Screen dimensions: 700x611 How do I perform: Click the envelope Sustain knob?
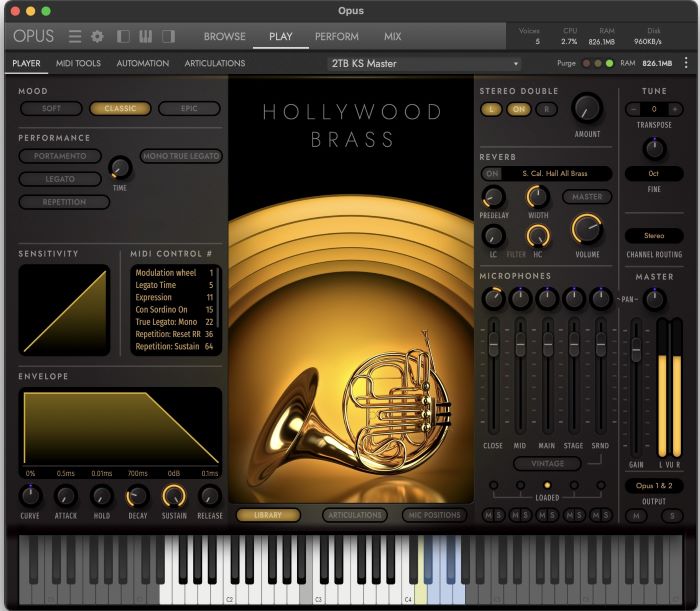pos(174,496)
